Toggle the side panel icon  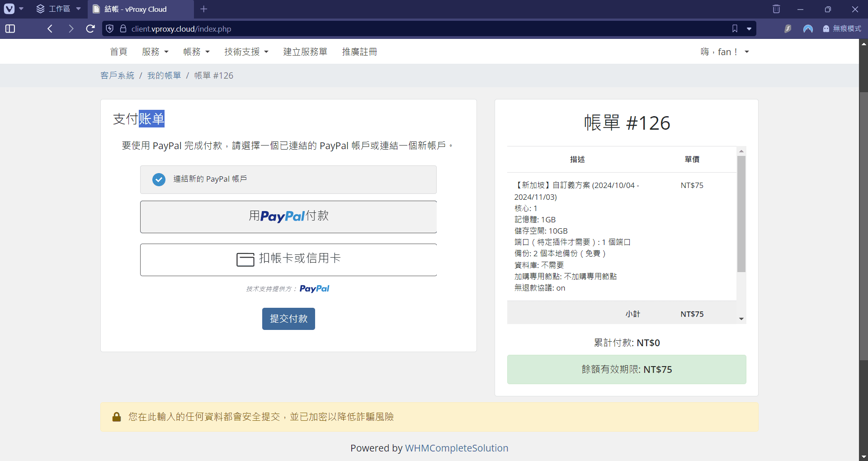click(x=10, y=29)
